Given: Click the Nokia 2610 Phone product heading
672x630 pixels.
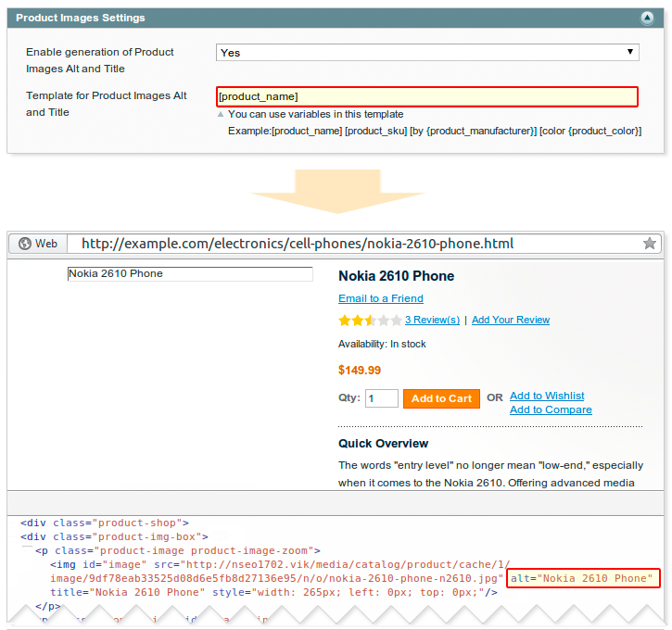Looking at the screenshot, I should (x=396, y=276).
